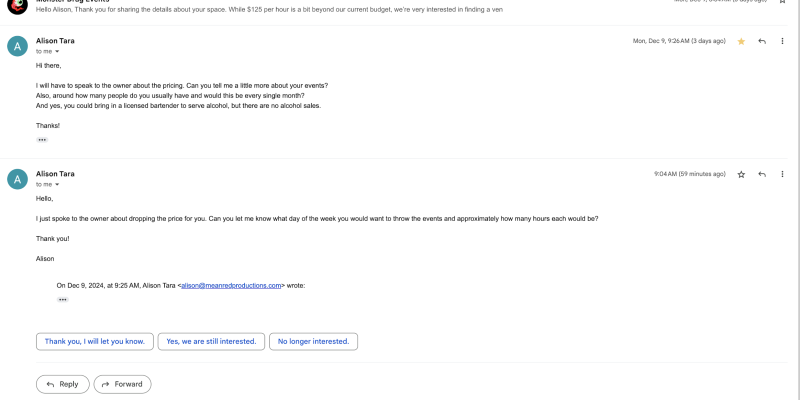Star the 9:04 AM message

pos(741,174)
